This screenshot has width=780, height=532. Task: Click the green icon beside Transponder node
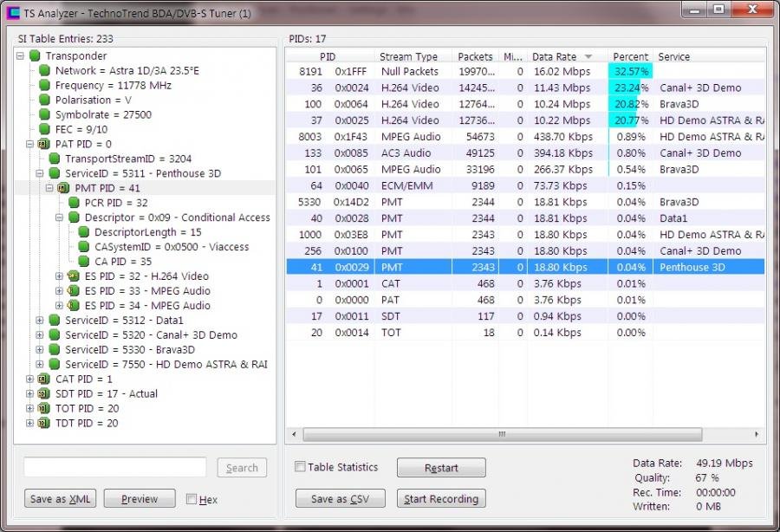point(35,56)
